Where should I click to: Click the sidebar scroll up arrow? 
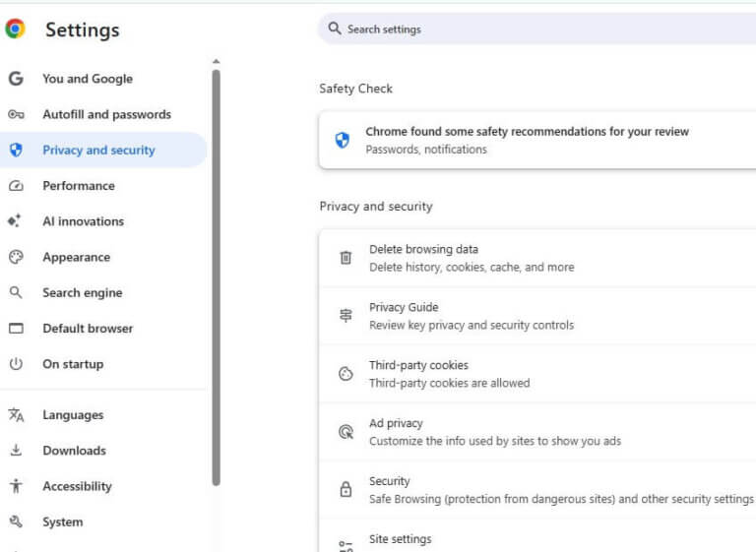pyautogui.click(x=216, y=62)
